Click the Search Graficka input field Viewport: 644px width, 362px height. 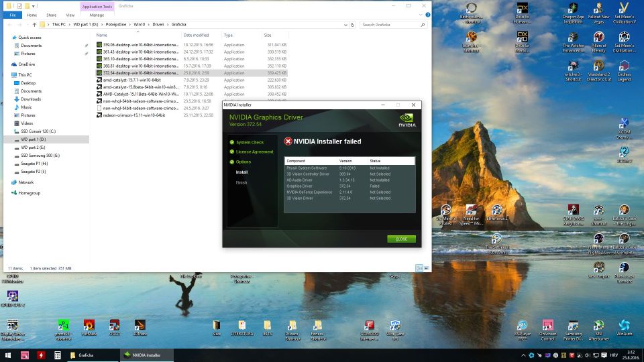[x=392, y=25]
